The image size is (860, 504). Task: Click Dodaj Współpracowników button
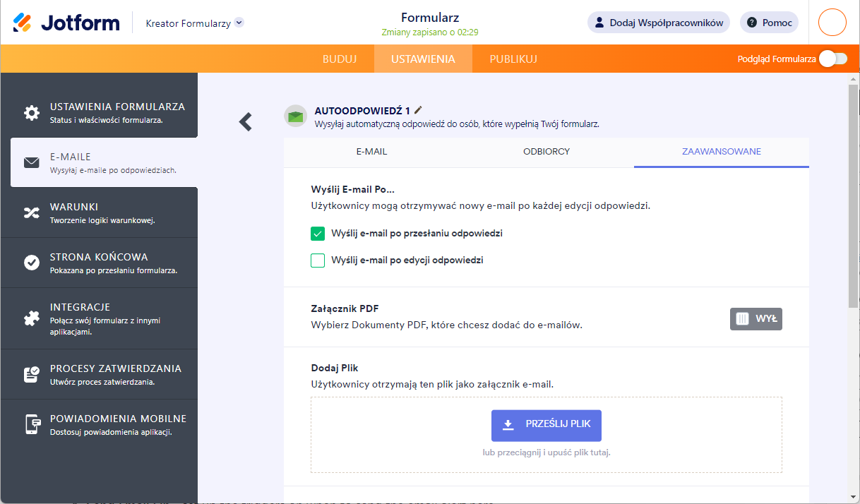click(x=659, y=23)
